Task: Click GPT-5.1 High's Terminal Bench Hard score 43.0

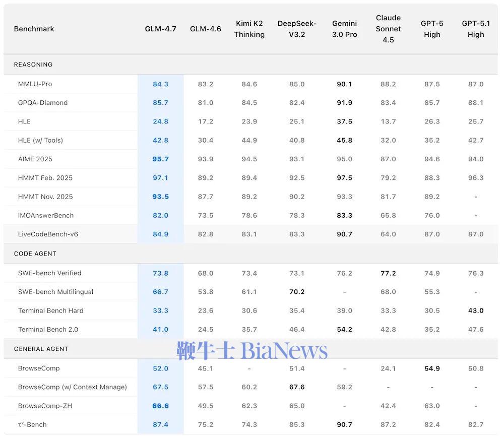Action: coord(475,311)
